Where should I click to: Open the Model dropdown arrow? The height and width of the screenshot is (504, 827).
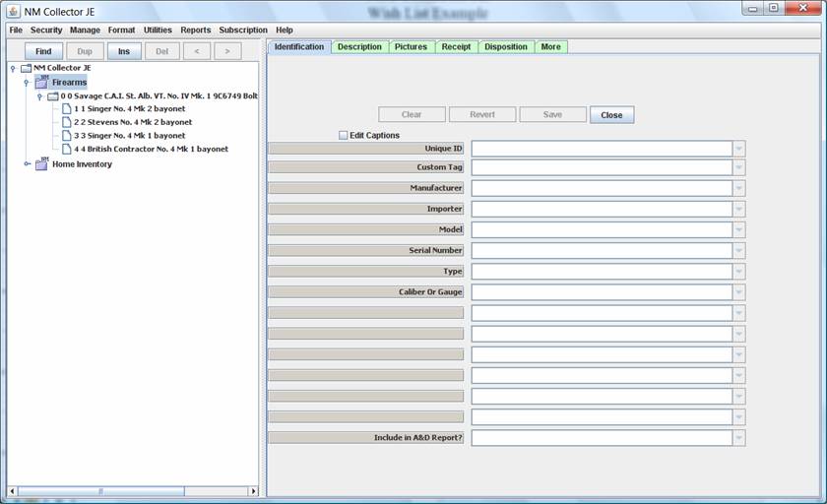[739, 230]
